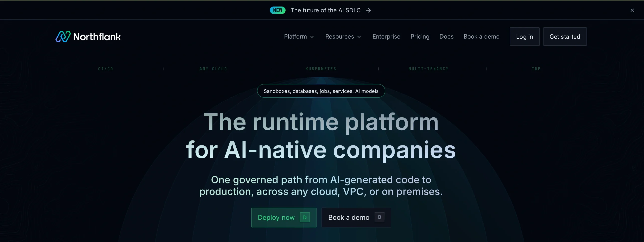644x242 pixels.
Task: Open the Enterprise page from the nav
Action: [x=386, y=37]
